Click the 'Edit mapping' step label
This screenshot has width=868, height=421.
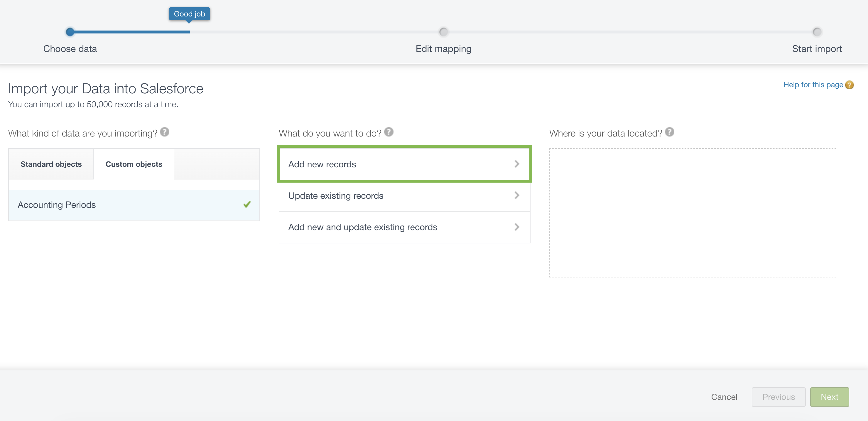[x=443, y=49]
